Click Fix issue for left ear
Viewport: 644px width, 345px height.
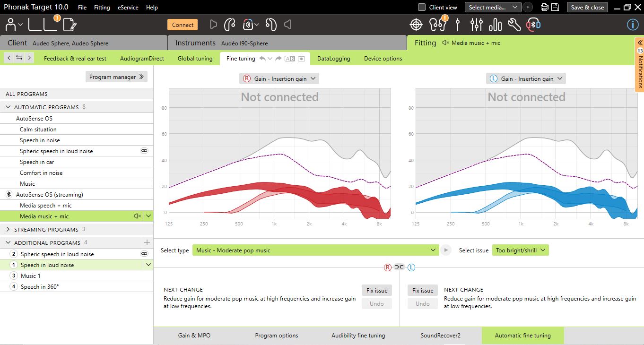click(423, 291)
